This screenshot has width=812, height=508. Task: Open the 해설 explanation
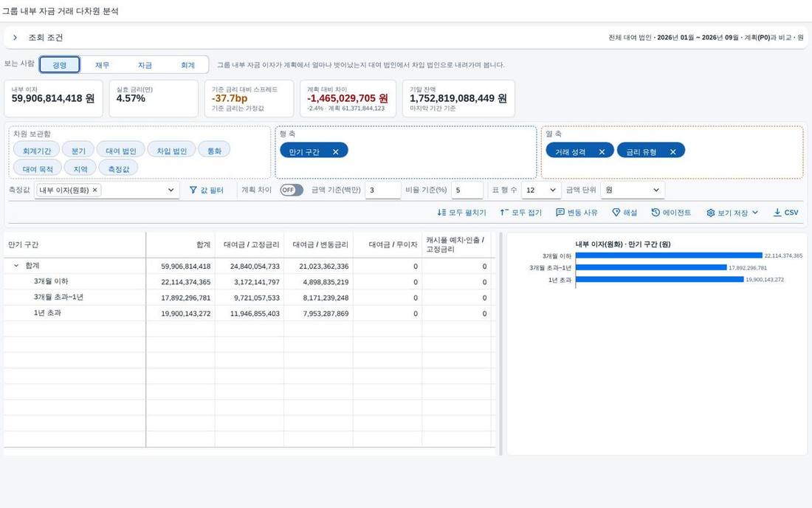(x=625, y=213)
